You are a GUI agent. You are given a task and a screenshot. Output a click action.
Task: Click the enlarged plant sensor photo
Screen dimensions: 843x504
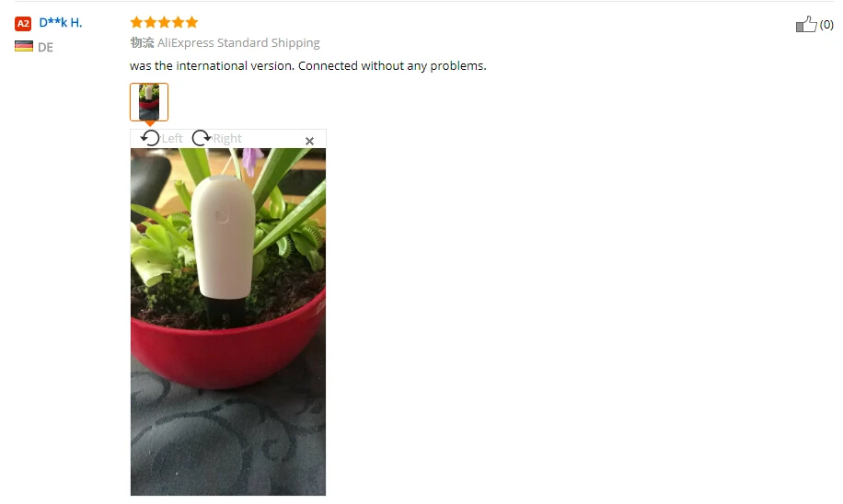[x=228, y=321]
